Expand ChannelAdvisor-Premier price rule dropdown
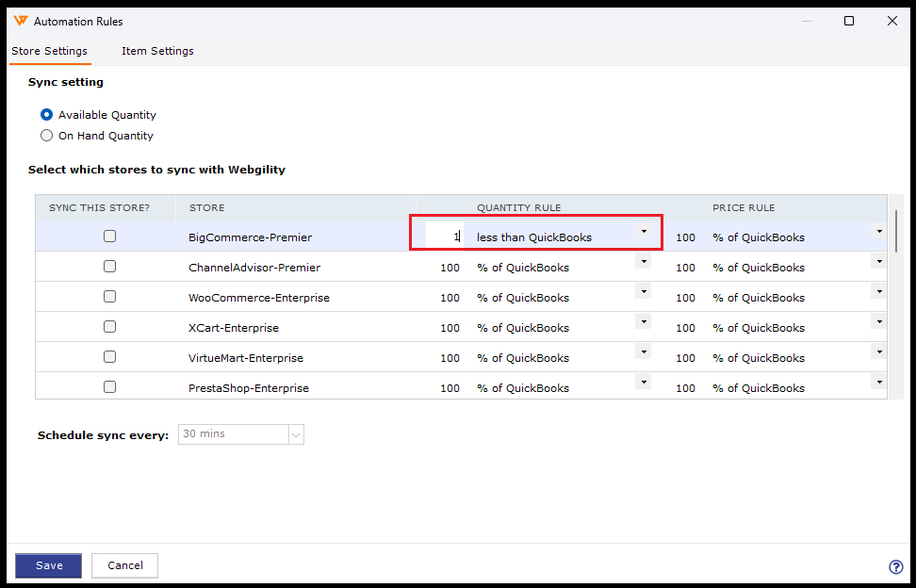The image size is (916, 588). coord(878,262)
